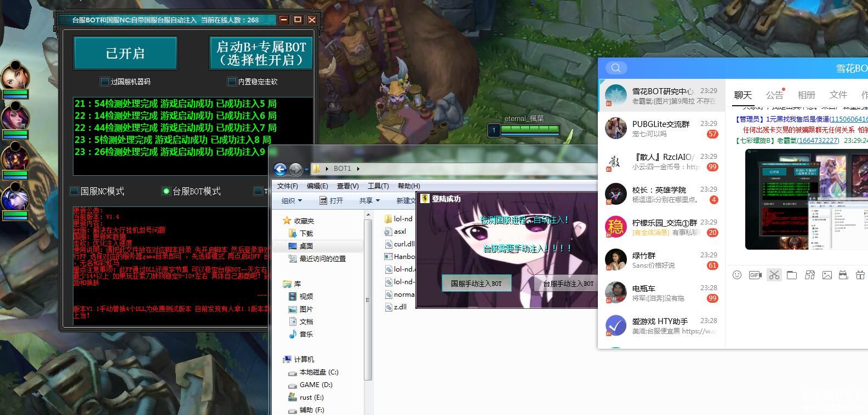Switch to the 文件 tab in QQ group
Image resolution: width=868 pixels, height=415 pixels.
(838, 95)
